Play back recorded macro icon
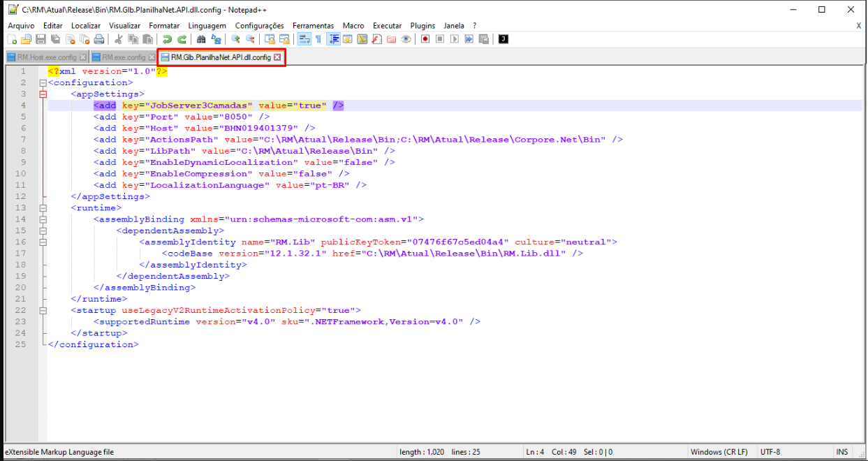Screen dimensions: 868x461 [x=455, y=39]
